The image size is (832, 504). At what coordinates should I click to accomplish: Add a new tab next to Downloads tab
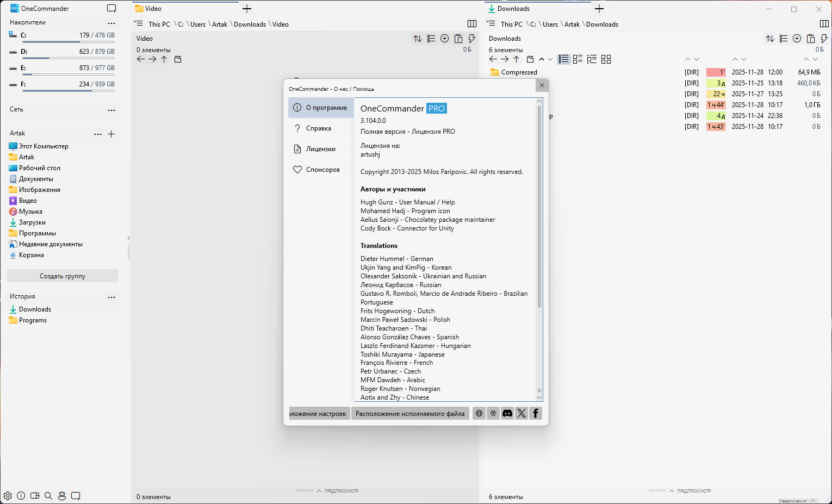tap(599, 9)
